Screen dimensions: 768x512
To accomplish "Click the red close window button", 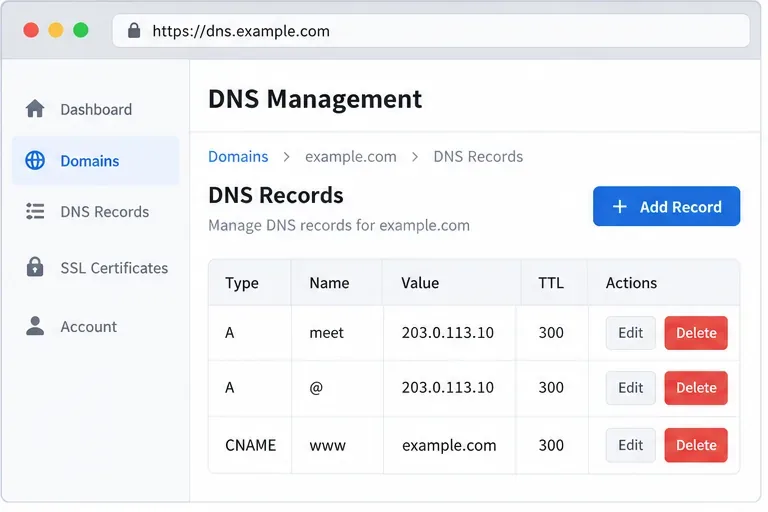I will [x=31, y=30].
